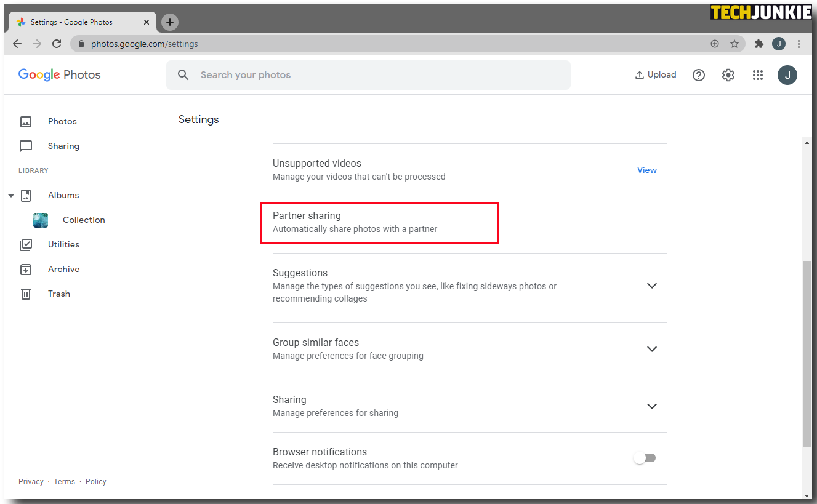Bookmark this page with star icon
This screenshot has width=817, height=504.
point(734,44)
